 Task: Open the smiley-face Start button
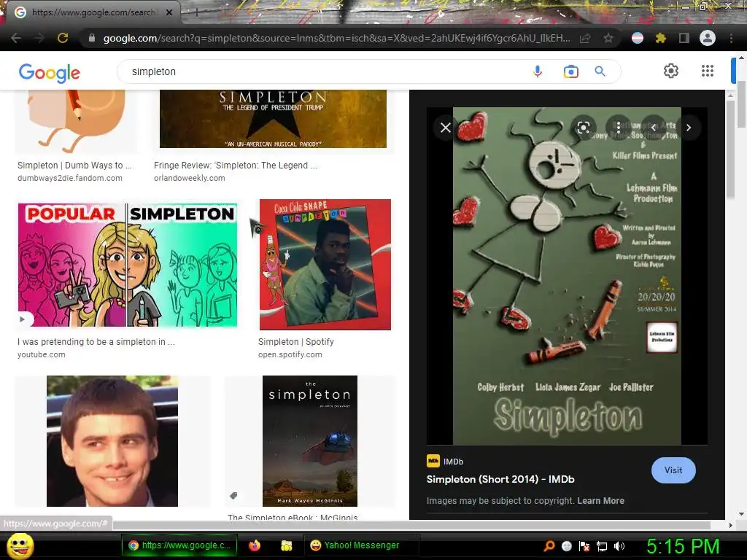point(20,546)
